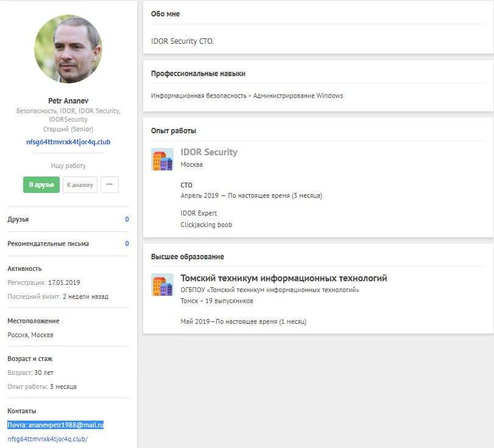Click the «Ищу работу» status text

68,166
